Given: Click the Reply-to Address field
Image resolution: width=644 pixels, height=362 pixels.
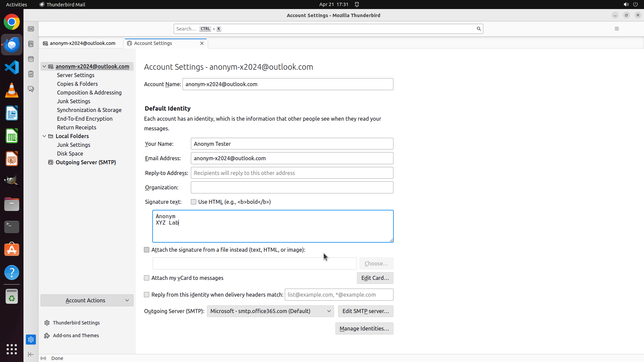Looking at the screenshot, I should tap(292, 173).
